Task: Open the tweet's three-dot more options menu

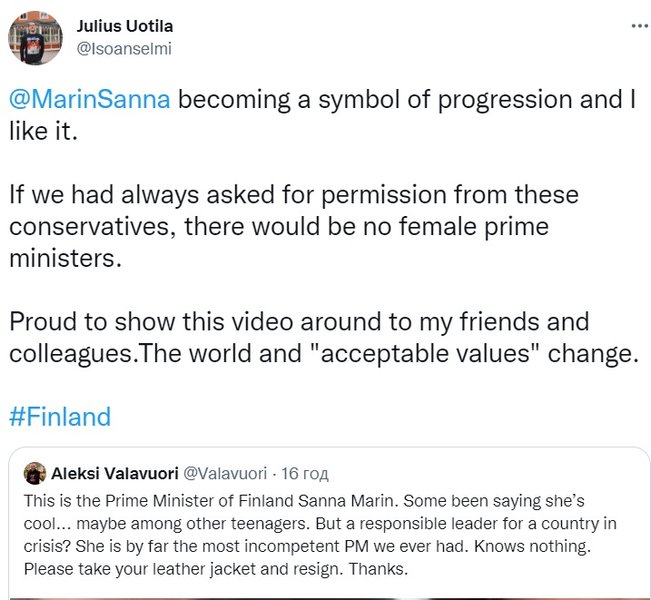Action: tap(636, 25)
